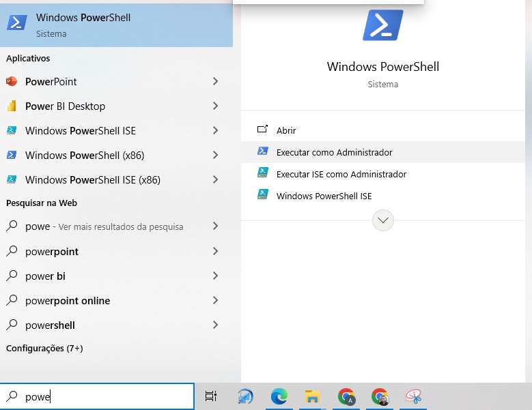
Task: Click the PowerPoint app icon
Action: 12,81
